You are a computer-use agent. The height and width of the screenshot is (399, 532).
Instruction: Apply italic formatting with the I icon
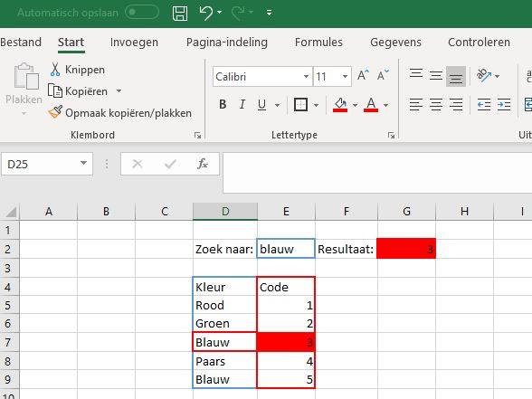(242, 105)
